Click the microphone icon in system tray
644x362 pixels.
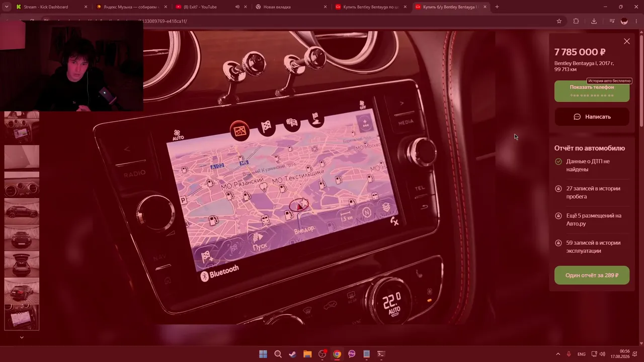[569, 354]
